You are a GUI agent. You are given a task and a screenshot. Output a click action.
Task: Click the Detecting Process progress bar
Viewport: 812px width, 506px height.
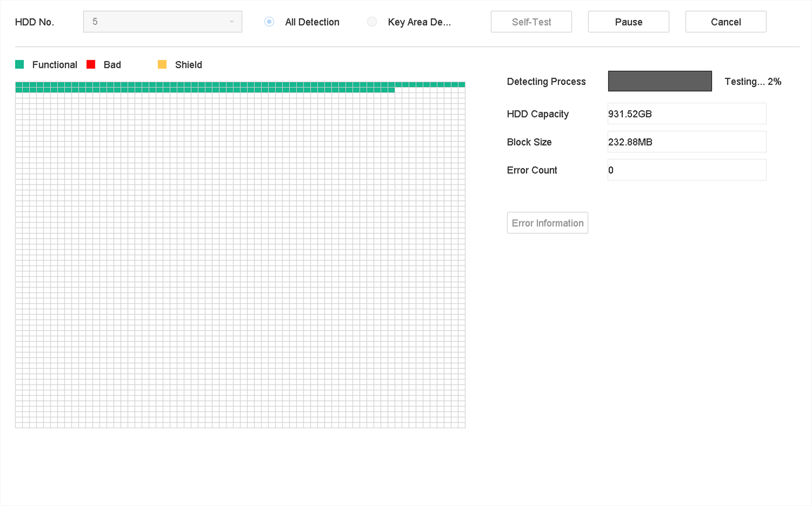coord(660,81)
